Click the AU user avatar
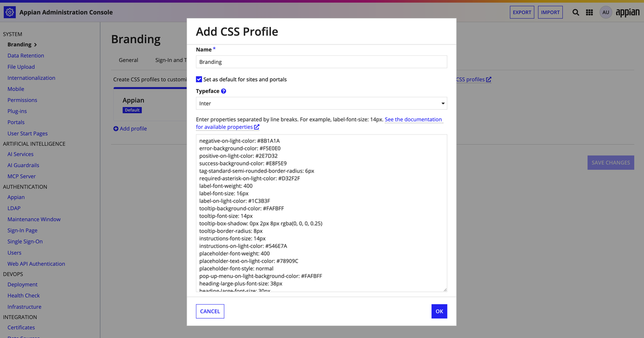 605,12
